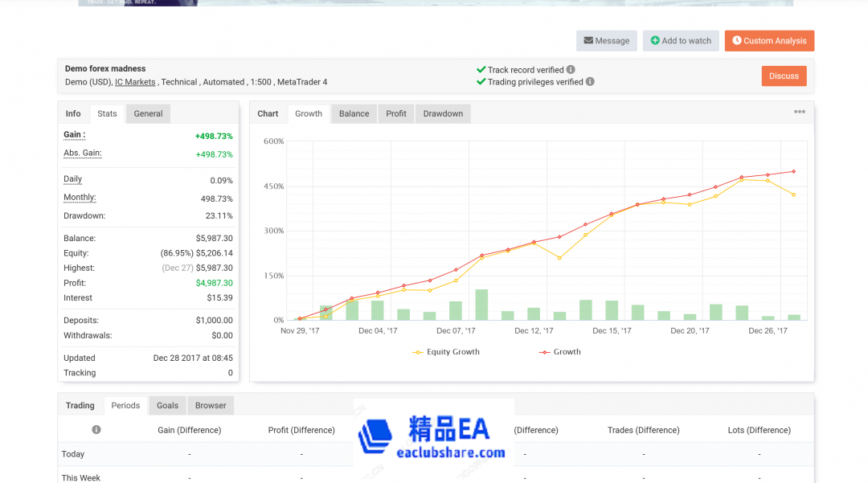Screen dimensions: 868x483
Task: Show the Balance chart tab
Action: (354, 114)
